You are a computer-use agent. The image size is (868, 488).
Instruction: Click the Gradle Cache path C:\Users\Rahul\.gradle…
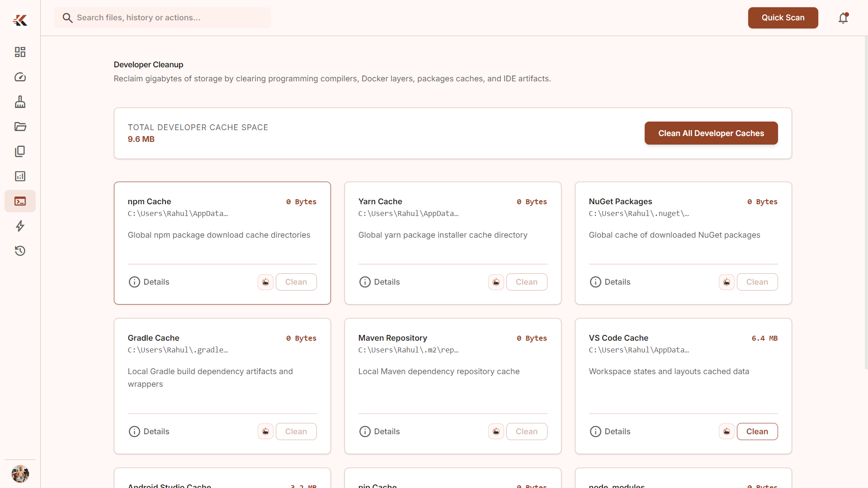click(178, 350)
